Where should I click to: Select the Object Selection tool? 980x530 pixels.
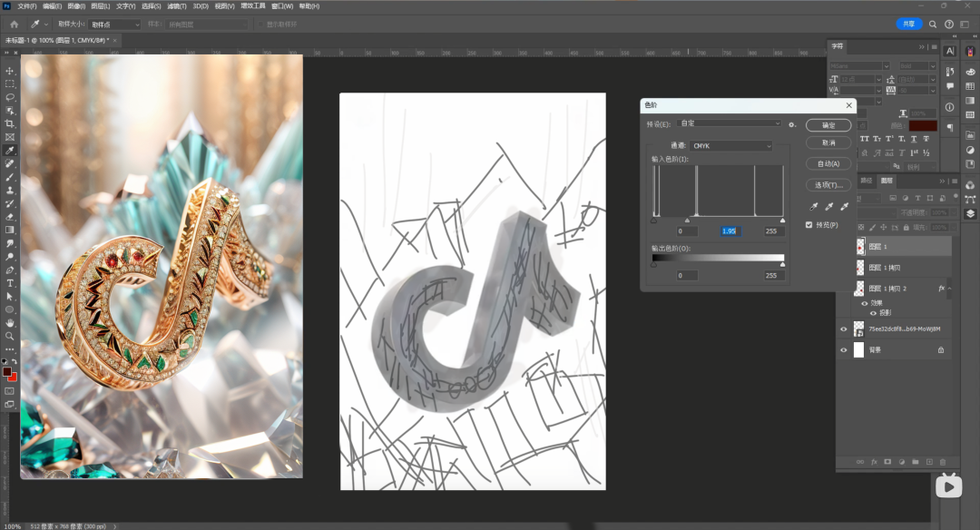pos(9,111)
